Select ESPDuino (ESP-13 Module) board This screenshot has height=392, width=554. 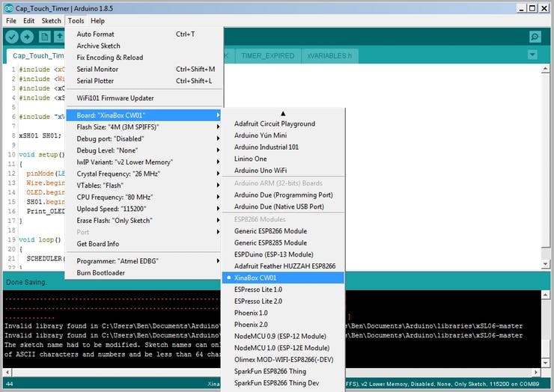tap(283, 254)
